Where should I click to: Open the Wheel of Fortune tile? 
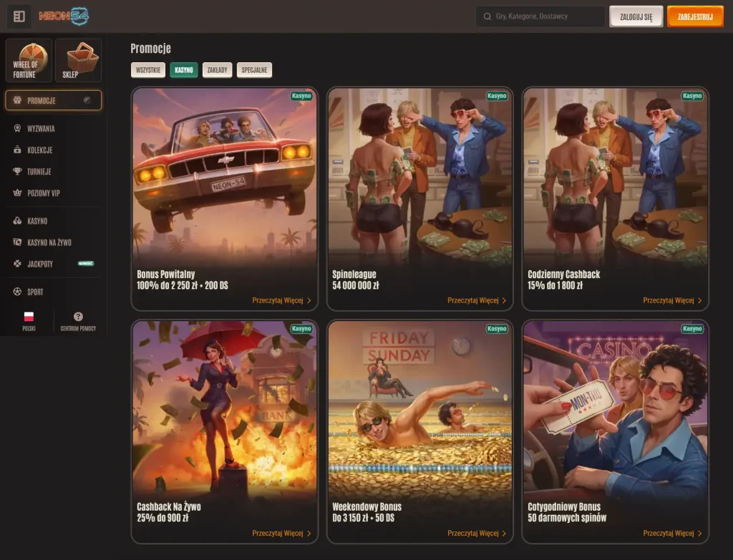pos(29,60)
